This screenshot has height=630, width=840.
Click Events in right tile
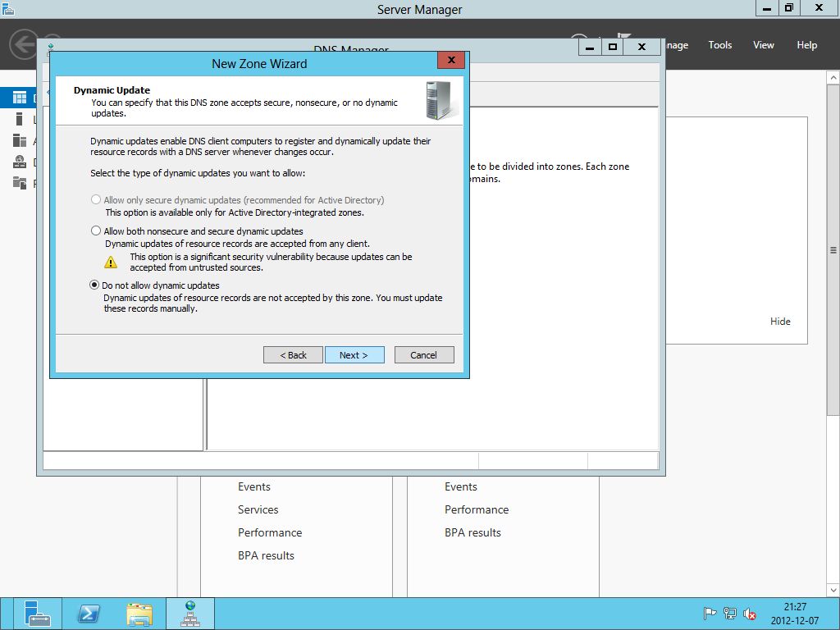[x=461, y=486]
